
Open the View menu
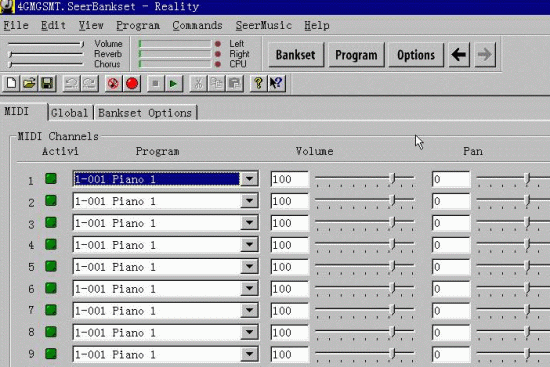(91, 25)
